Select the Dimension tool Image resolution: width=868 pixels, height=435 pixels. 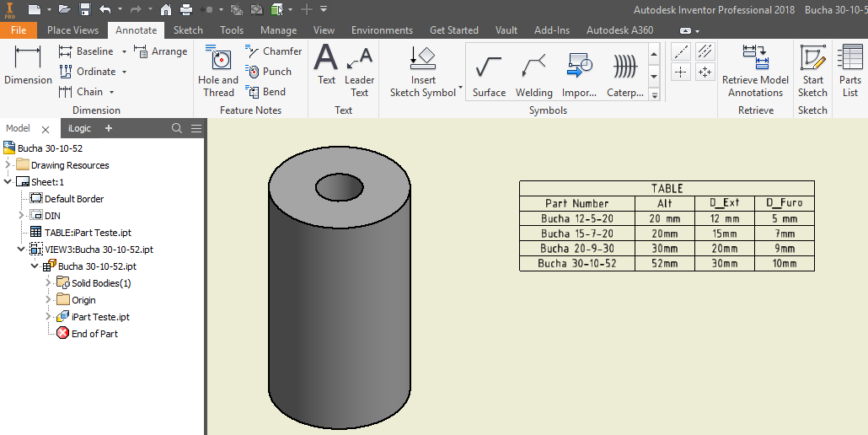click(28, 65)
